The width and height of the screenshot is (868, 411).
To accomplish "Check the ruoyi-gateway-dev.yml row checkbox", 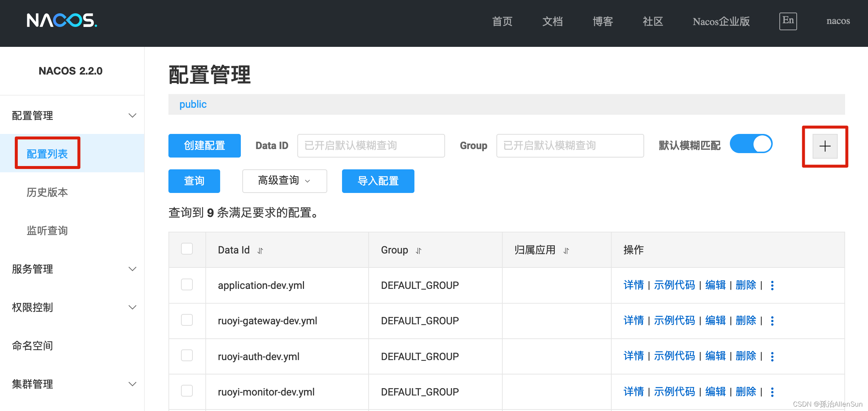I will (187, 320).
